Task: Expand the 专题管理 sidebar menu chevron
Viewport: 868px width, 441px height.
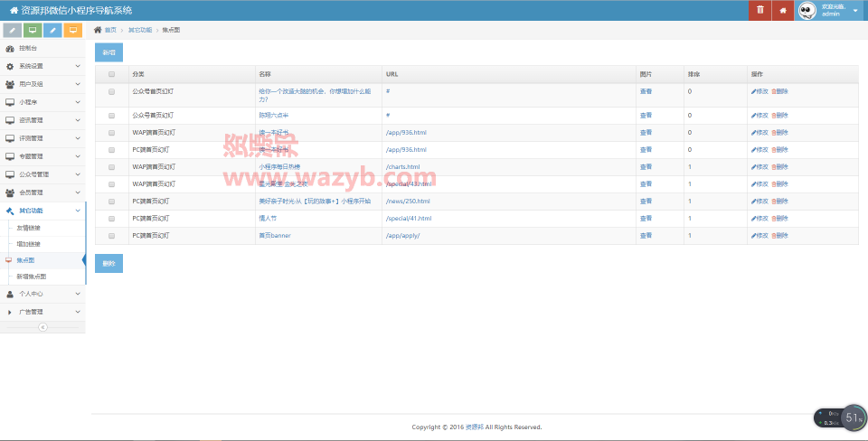Action: [78, 156]
